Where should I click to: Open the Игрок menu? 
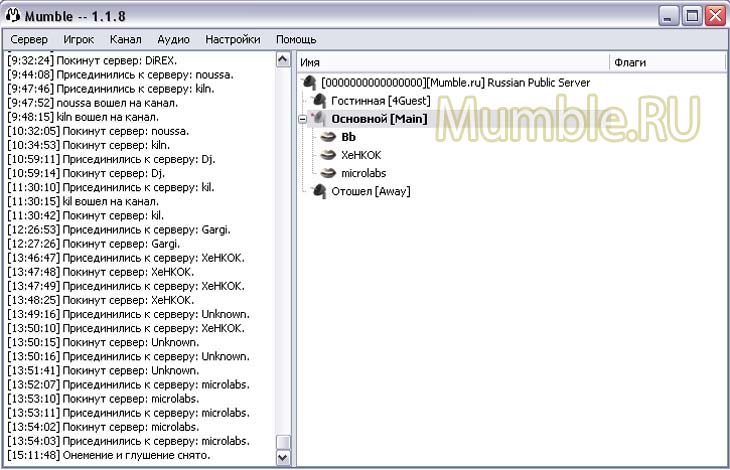point(78,40)
